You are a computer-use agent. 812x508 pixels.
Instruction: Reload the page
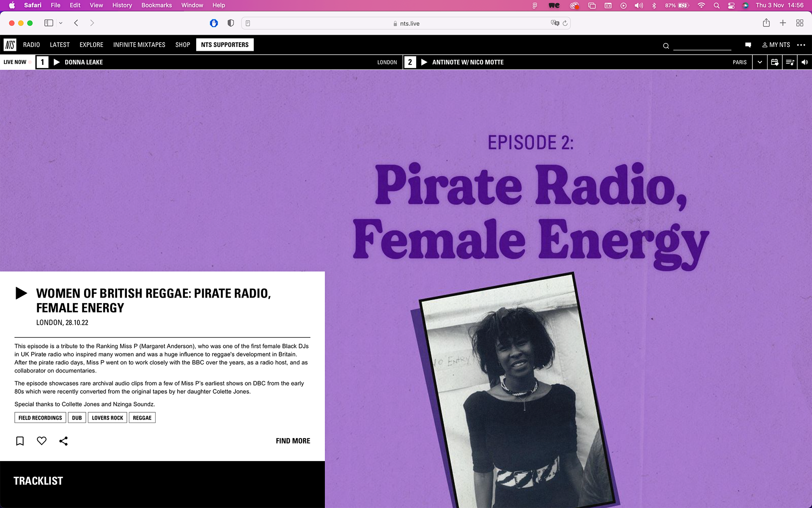[x=565, y=23]
